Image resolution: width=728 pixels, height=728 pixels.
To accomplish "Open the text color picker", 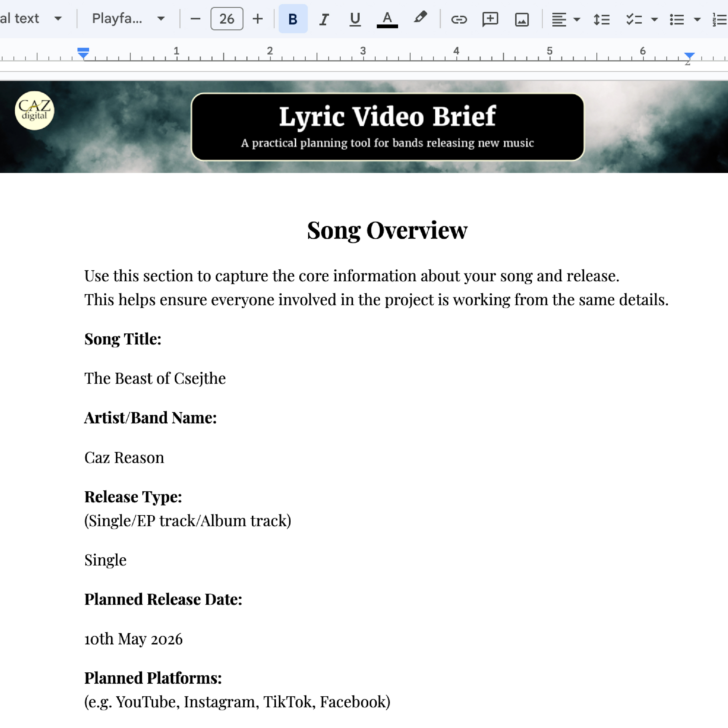I will [x=387, y=19].
